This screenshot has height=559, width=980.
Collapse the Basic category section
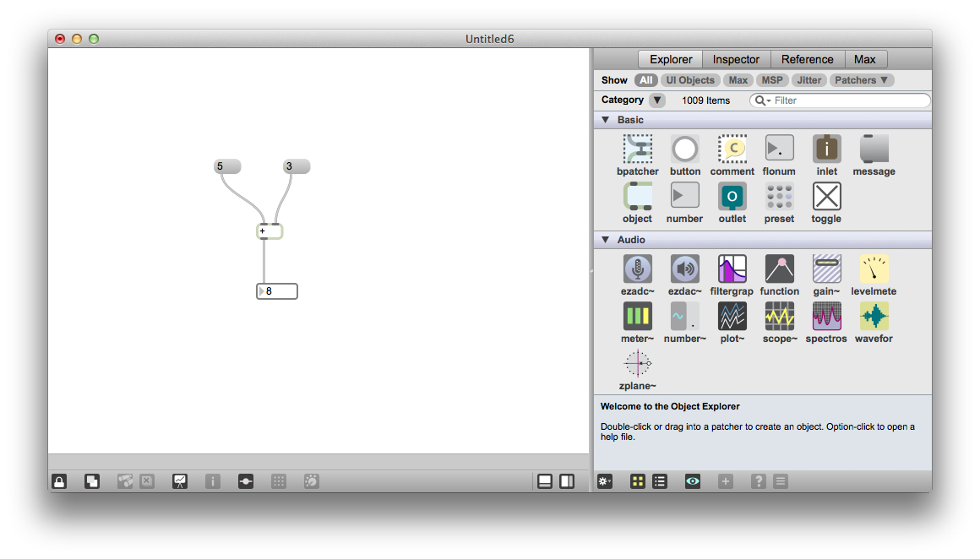tap(605, 120)
